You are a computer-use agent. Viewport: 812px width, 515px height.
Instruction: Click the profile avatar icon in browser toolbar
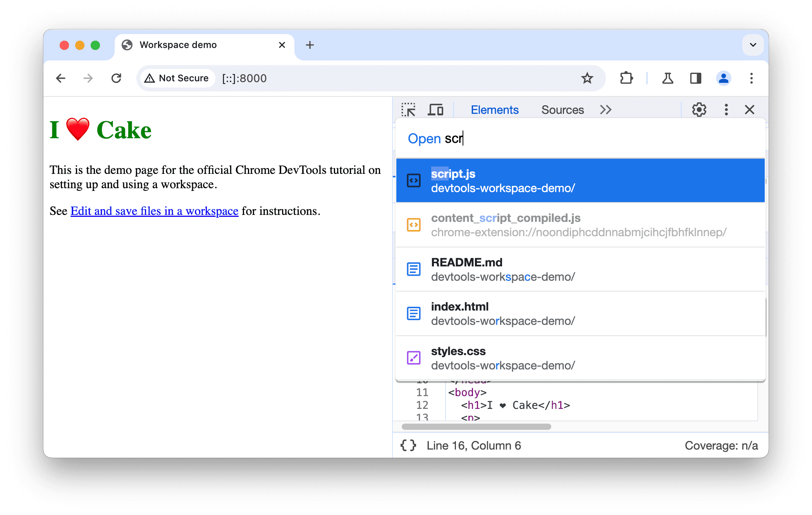724,77
